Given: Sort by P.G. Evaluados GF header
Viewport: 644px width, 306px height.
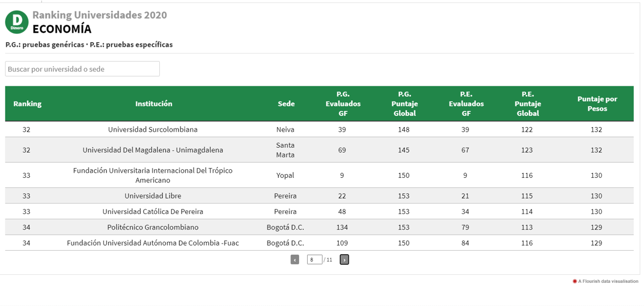Looking at the screenshot, I should tap(343, 104).
